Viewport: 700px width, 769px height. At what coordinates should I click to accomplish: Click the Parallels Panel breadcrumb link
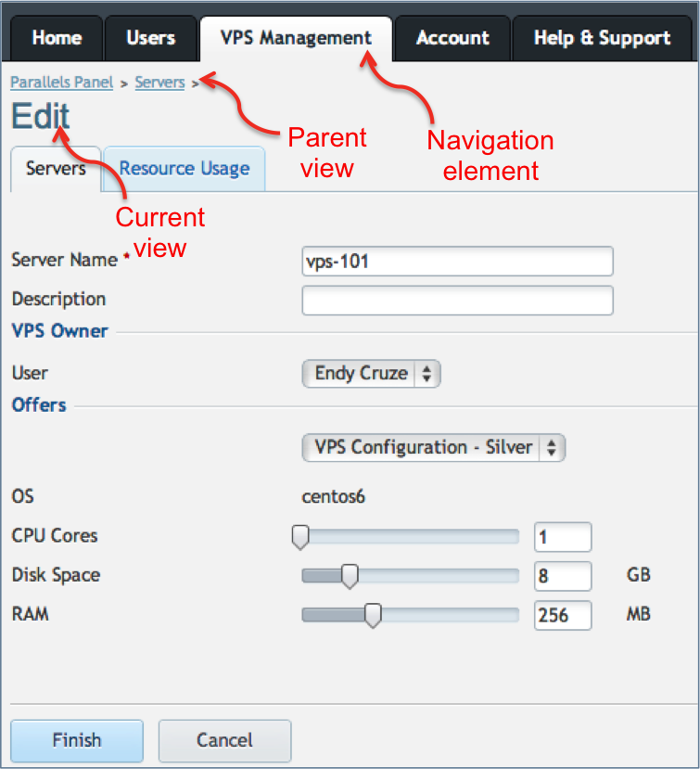(x=61, y=83)
